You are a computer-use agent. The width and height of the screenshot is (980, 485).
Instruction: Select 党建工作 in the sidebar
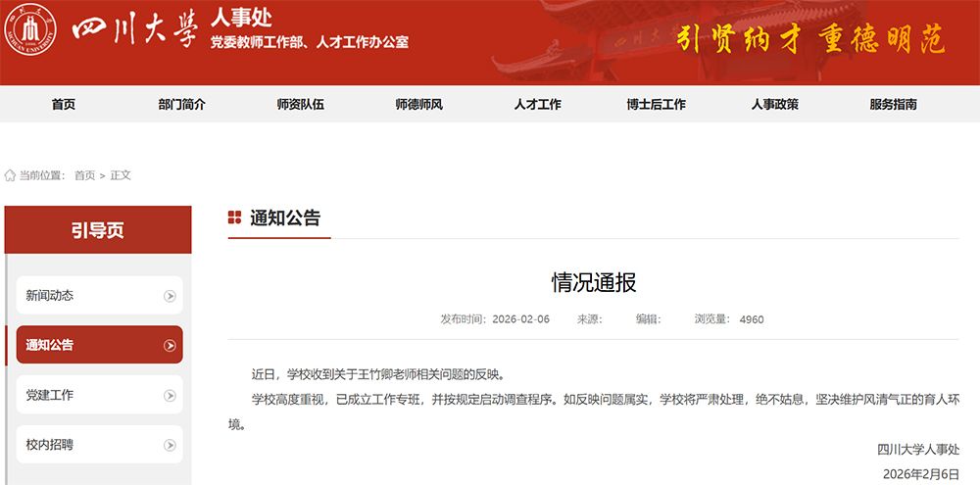[50, 396]
